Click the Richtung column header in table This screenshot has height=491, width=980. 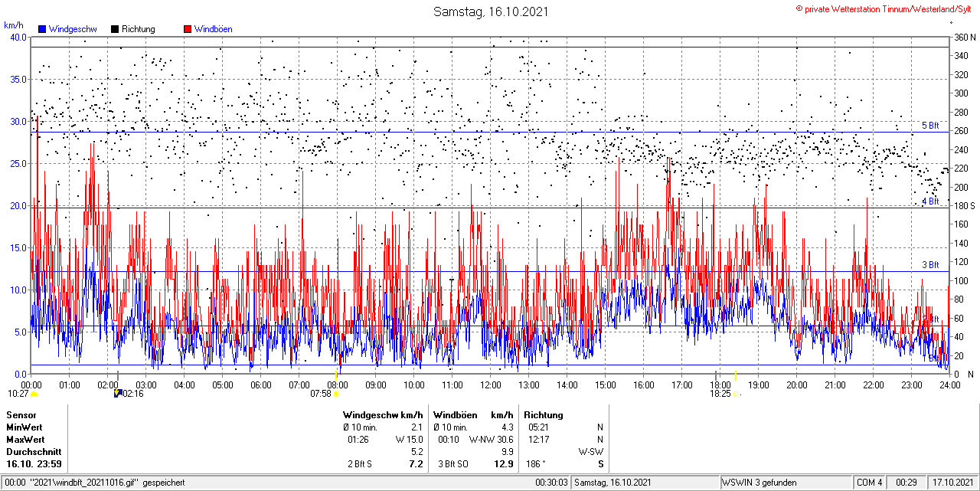[x=544, y=415]
